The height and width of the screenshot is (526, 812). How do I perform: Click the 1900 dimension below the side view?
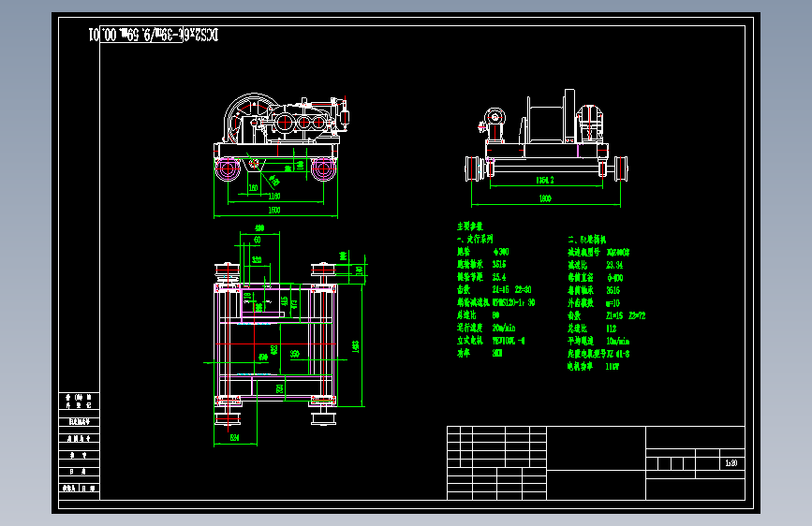click(545, 198)
